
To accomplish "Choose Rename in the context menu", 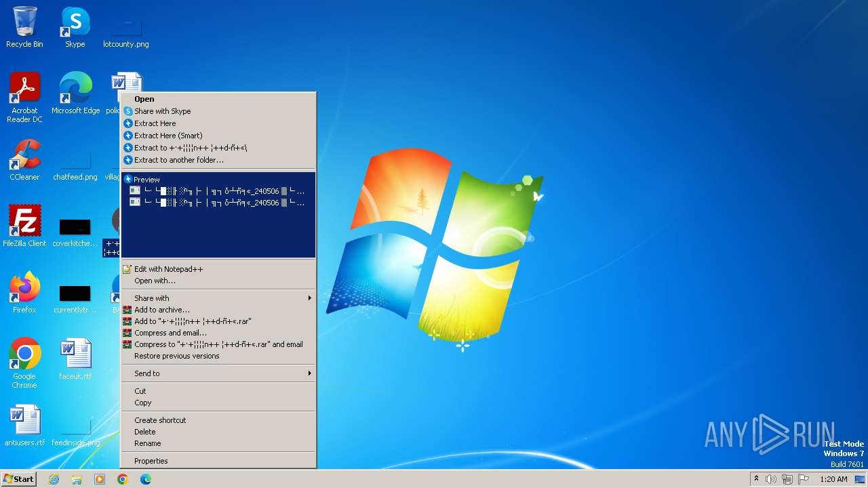I will (x=218, y=443).
